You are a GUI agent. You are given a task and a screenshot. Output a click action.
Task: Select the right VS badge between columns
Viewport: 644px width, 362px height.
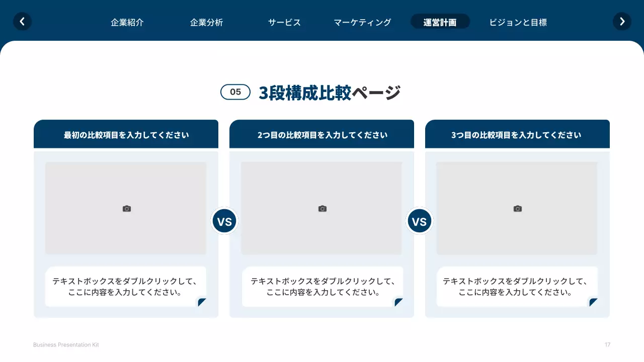[x=420, y=221]
